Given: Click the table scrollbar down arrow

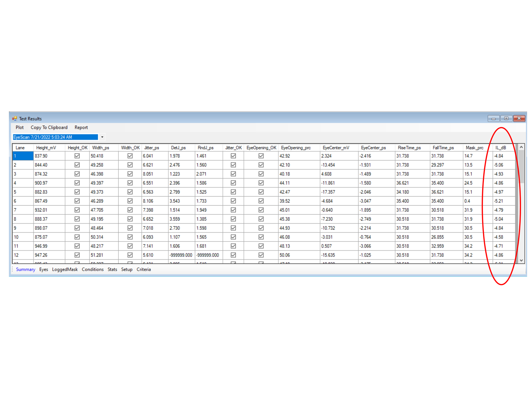Looking at the screenshot, I should tap(521, 260).
